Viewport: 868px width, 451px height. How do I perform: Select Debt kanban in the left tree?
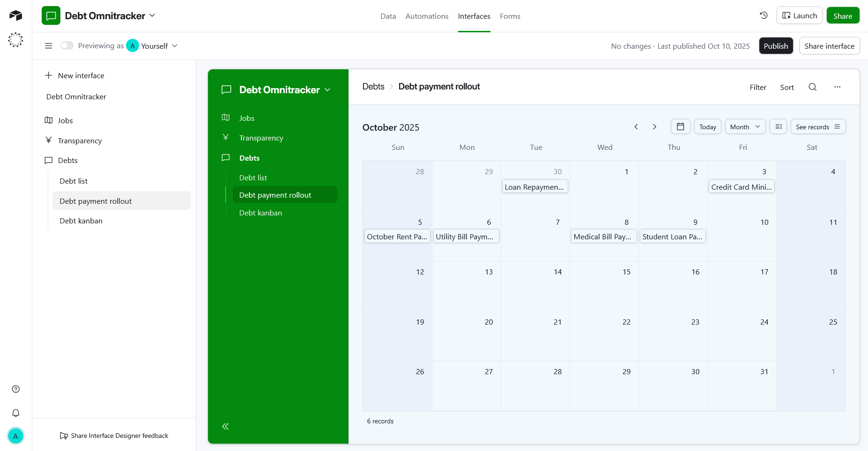[x=81, y=221]
